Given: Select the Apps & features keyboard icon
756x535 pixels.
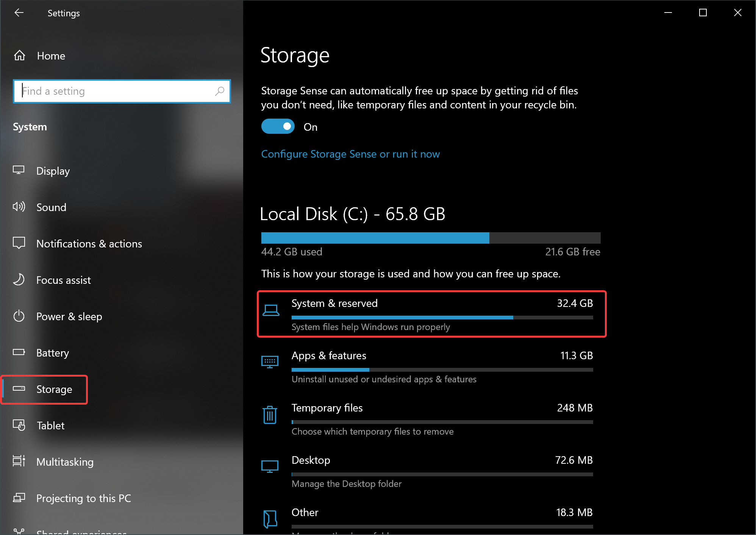Looking at the screenshot, I should point(270,362).
